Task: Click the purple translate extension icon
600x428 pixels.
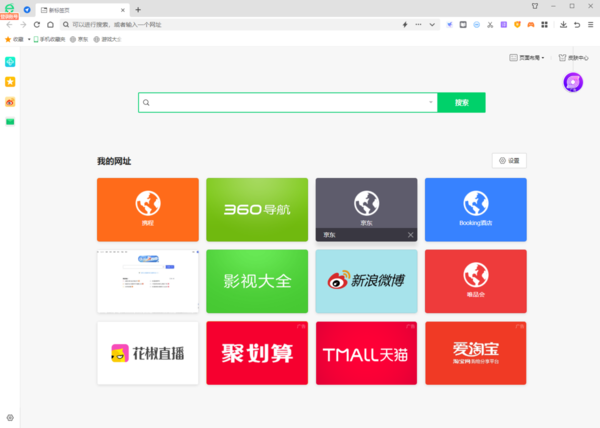Action: (504, 24)
